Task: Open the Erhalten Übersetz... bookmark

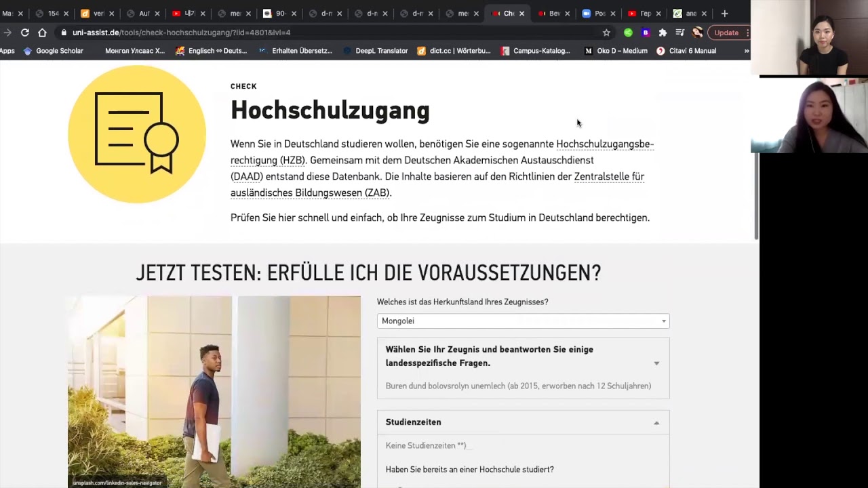Action: tap(296, 51)
